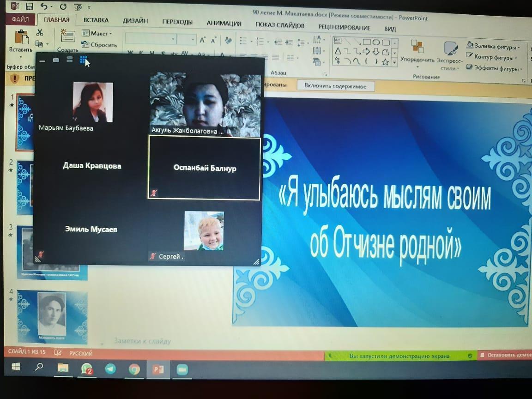532x399 pixels.
Task: Open the Макет layout dropdown
Action: [97, 33]
